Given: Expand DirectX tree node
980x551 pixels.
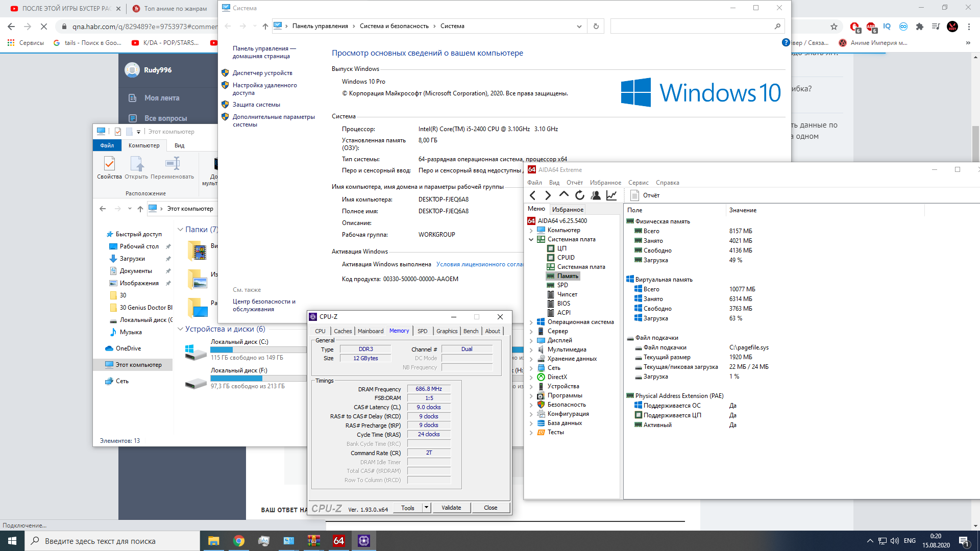Looking at the screenshot, I should pyautogui.click(x=531, y=377).
